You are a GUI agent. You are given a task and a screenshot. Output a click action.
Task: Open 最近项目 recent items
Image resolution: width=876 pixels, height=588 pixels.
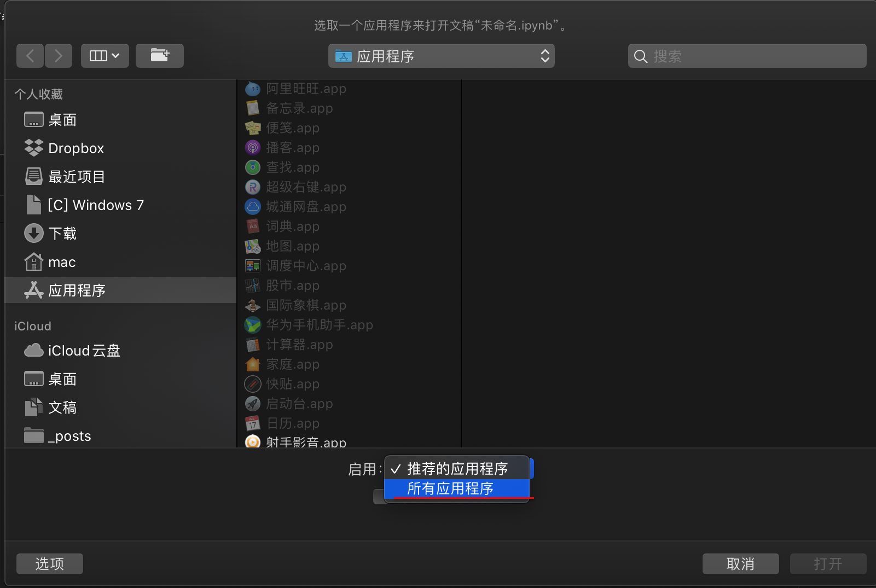[76, 177]
